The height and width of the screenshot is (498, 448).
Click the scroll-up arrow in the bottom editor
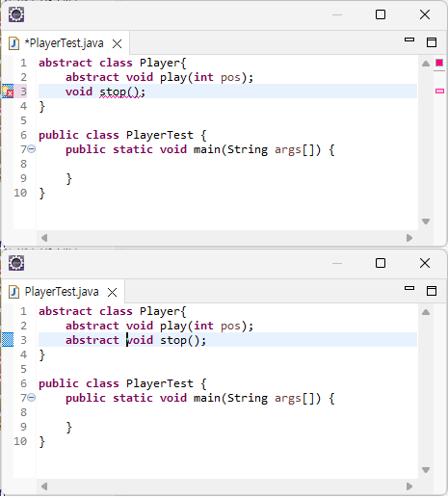pos(426,312)
